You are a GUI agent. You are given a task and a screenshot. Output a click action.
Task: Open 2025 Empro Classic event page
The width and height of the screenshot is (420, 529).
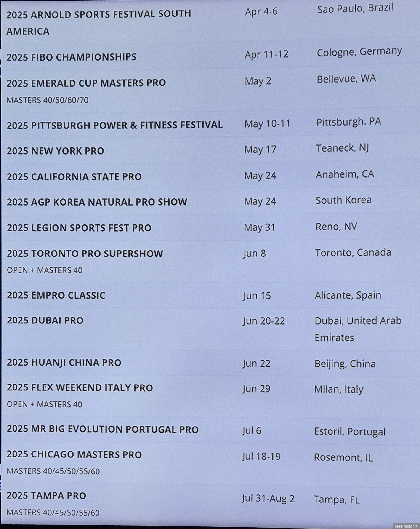pos(56,295)
